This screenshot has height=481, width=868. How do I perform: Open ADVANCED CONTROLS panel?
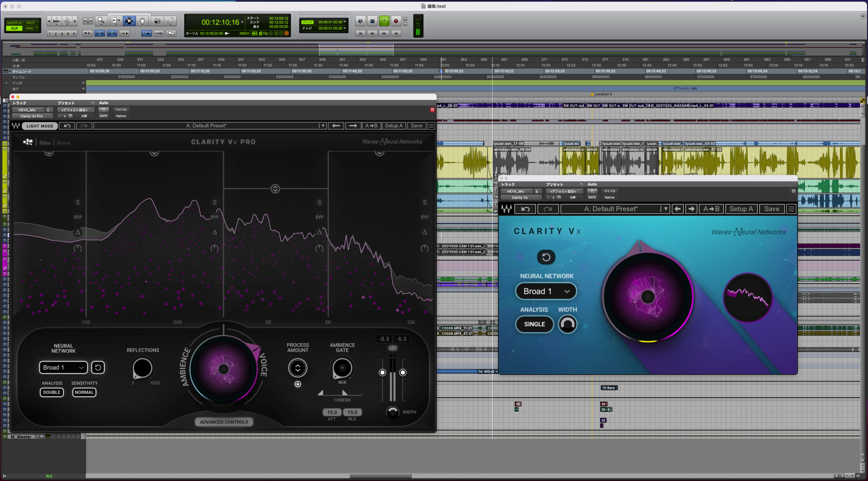coord(224,422)
